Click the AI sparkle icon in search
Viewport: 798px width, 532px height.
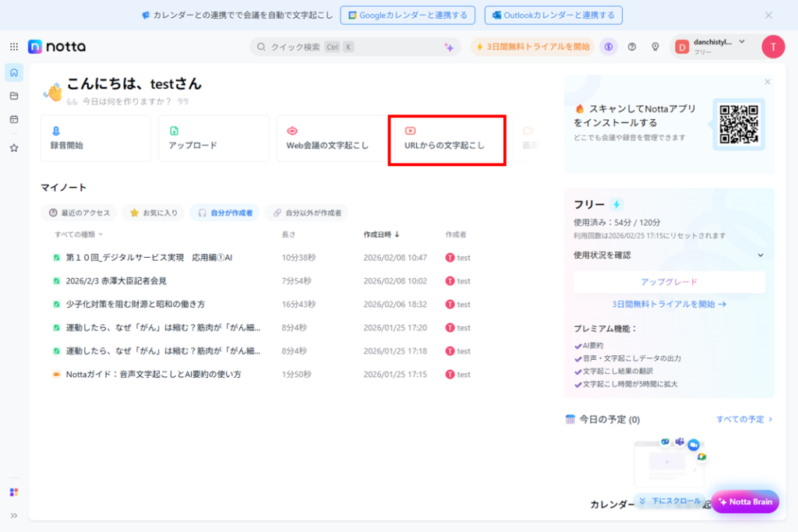point(449,47)
